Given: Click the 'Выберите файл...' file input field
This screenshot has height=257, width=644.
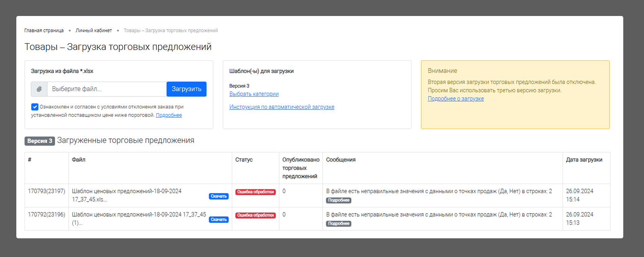Looking at the screenshot, I should (x=107, y=89).
